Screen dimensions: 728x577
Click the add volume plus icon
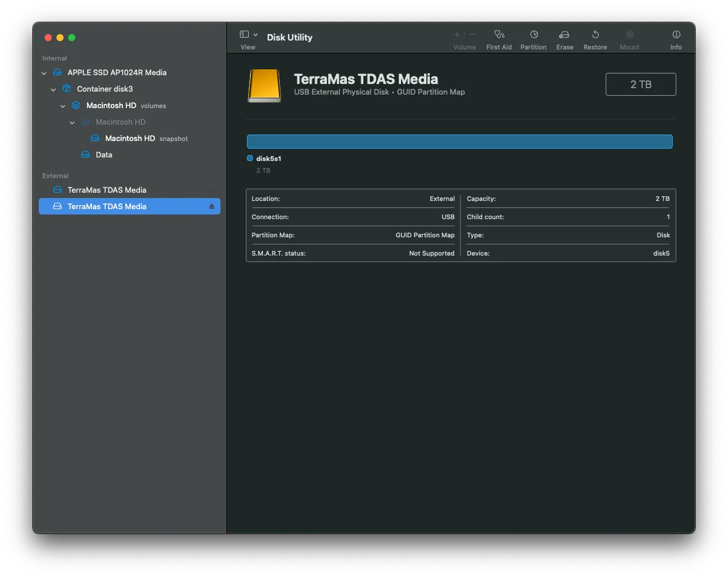457,35
